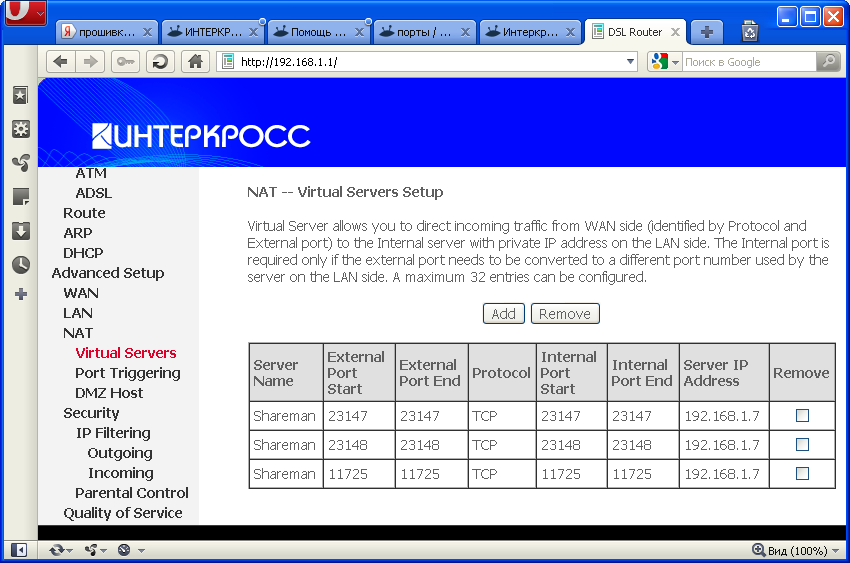Open WAN menu link

click(x=81, y=293)
